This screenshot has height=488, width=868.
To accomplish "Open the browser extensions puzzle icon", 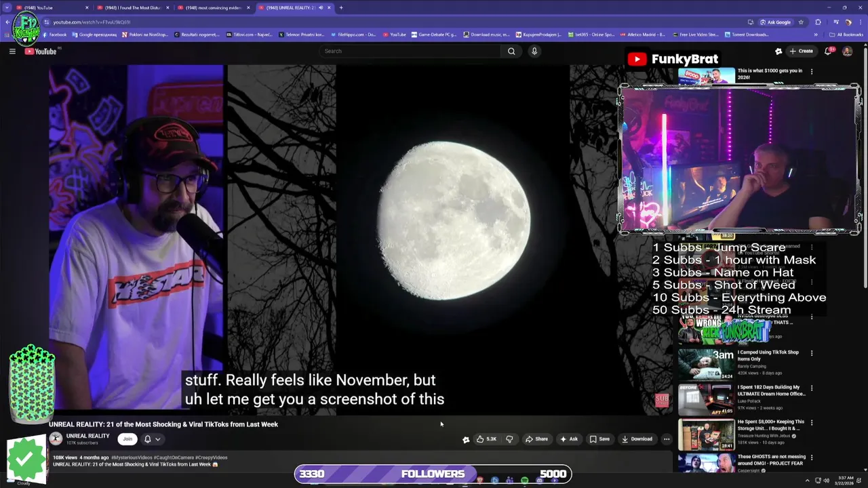I will coord(818,22).
